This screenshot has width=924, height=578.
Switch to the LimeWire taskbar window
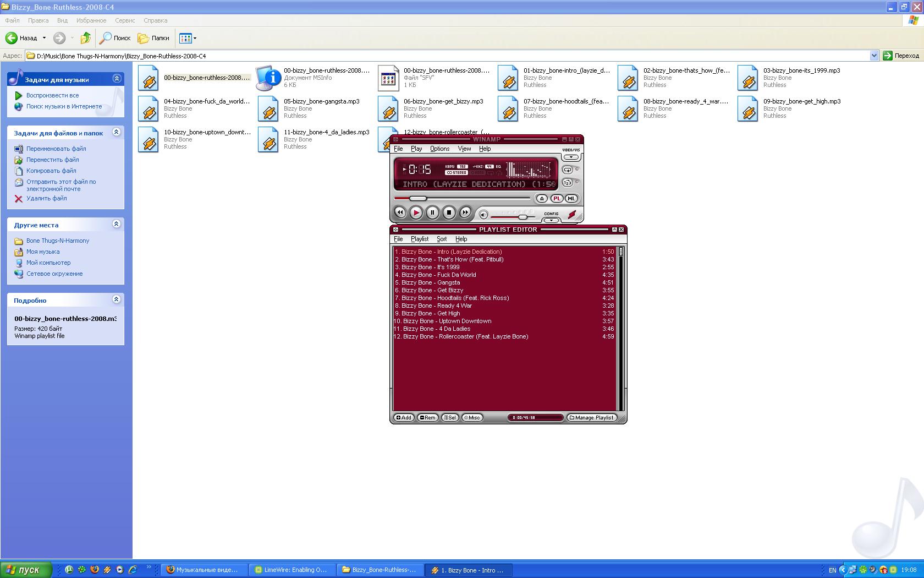pos(291,570)
